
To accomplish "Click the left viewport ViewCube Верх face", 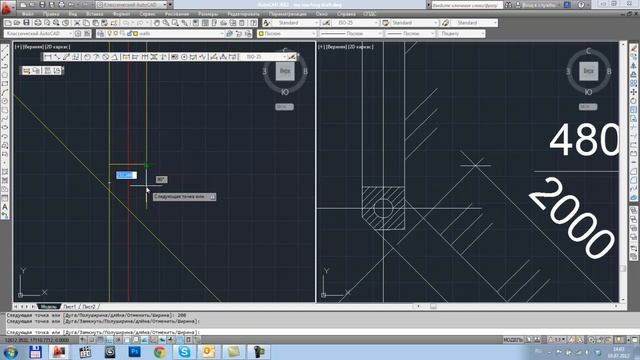I will pos(285,71).
